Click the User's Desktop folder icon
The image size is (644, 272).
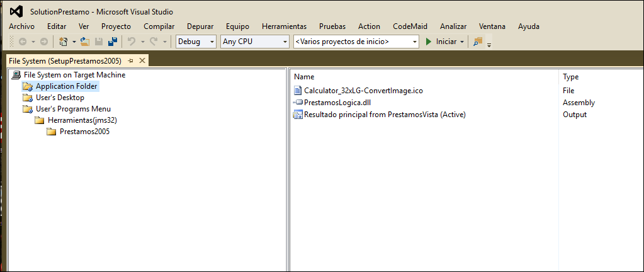pos(28,98)
